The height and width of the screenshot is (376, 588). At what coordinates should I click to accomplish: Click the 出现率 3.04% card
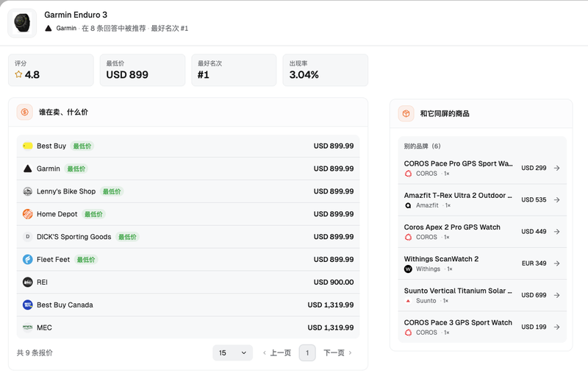coord(326,70)
